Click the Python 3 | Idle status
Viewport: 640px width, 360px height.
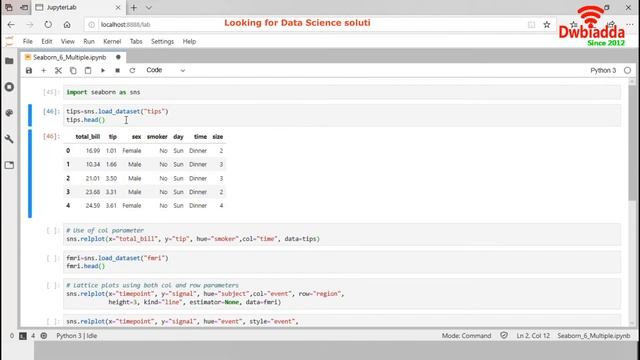[x=77, y=336]
